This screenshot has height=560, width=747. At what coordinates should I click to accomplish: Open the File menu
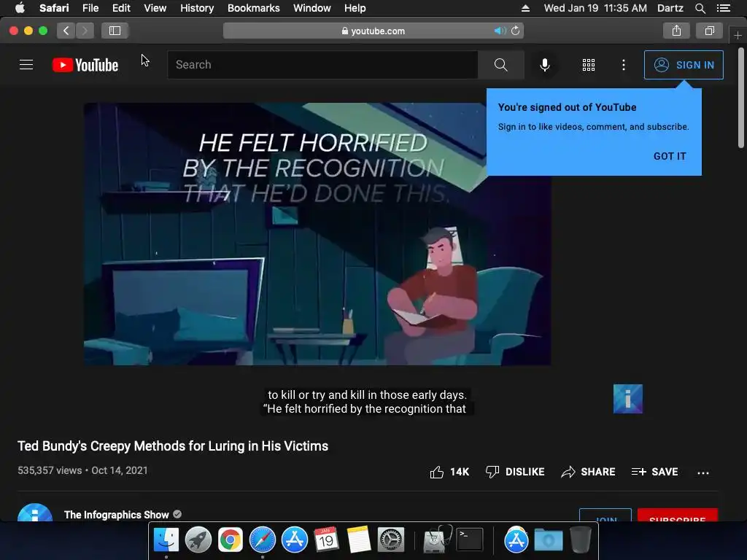coord(90,8)
